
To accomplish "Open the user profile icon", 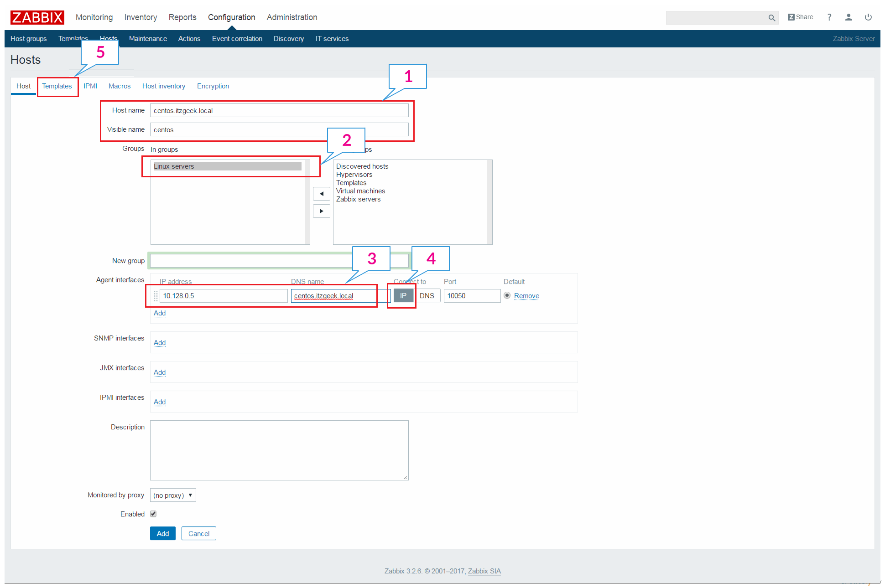I will click(849, 17).
